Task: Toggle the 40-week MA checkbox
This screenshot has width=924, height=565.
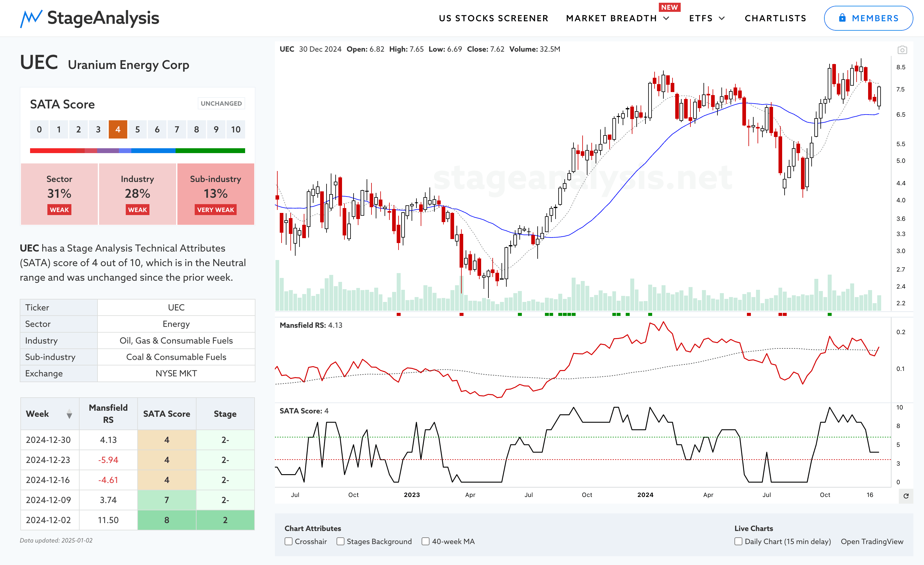Action: coord(425,541)
